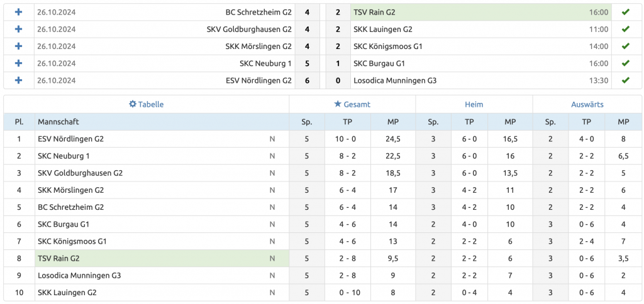
Task: Click the highlighted TSV Rain G2 standings row
Action: click(58, 258)
